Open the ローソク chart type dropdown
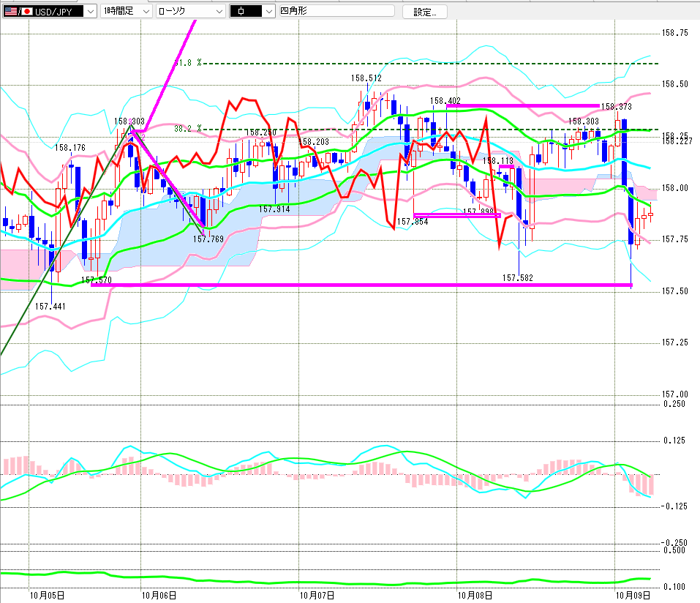This screenshot has width=700, height=603. click(191, 11)
